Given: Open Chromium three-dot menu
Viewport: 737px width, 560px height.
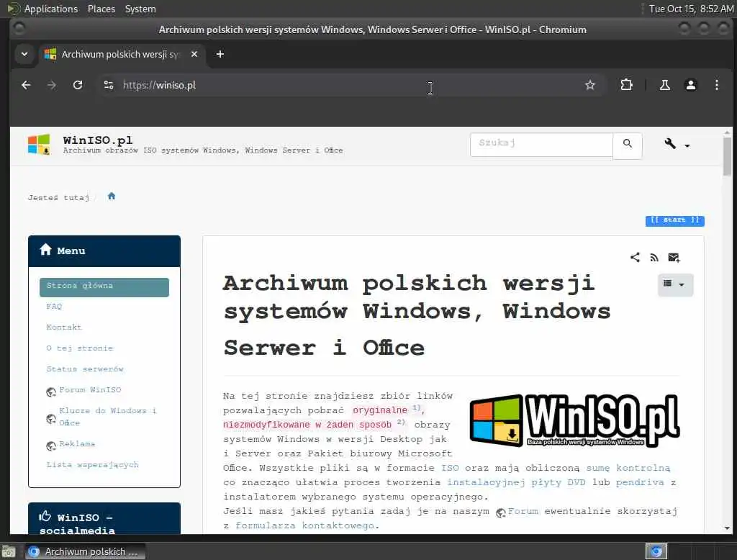Looking at the screenshot, I should (x=716, y=85).
